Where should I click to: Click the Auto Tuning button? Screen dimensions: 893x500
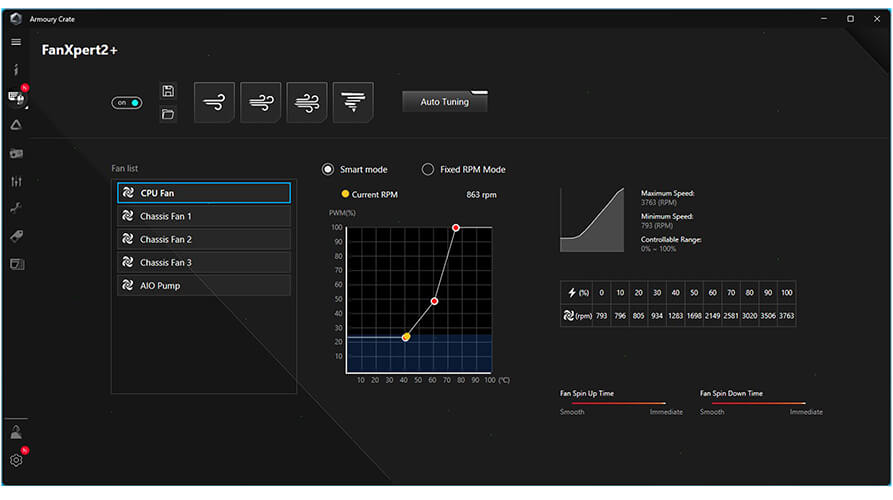(444, 102)
